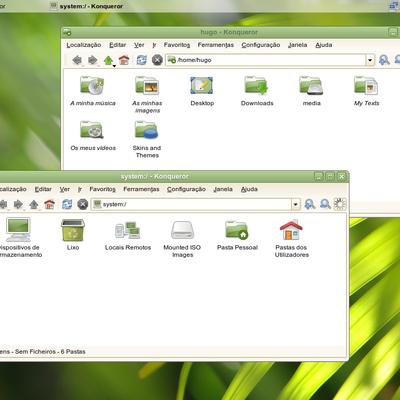The image size is (400, 400).
Task: Open Ver menu in hugo window
Action: click(x=139, y=45)
